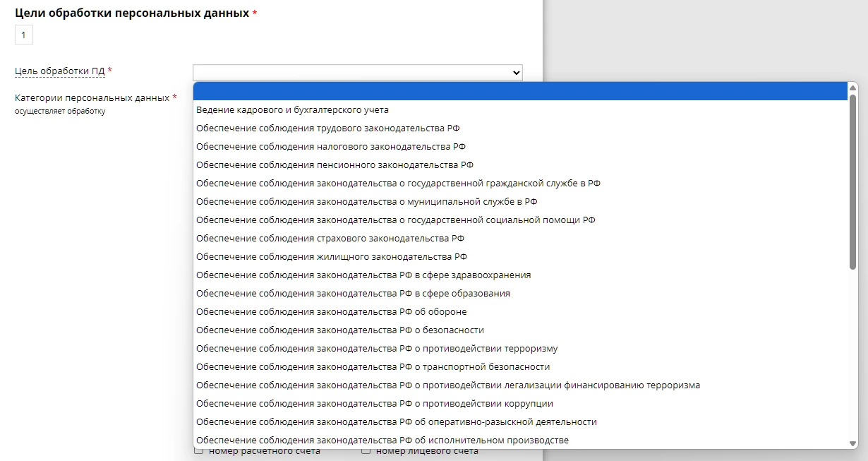Select the налогового законодательства РФ option

coord(331,147)
